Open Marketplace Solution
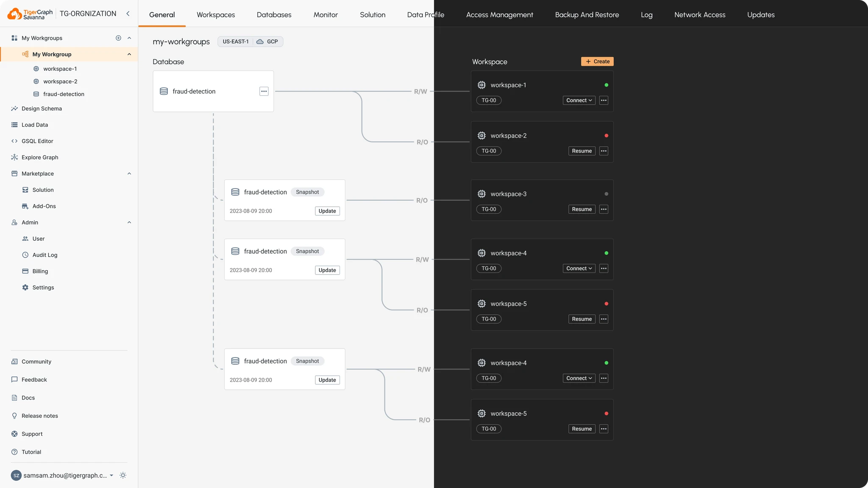Screen dimensions: 868x488 pos(43,190)
